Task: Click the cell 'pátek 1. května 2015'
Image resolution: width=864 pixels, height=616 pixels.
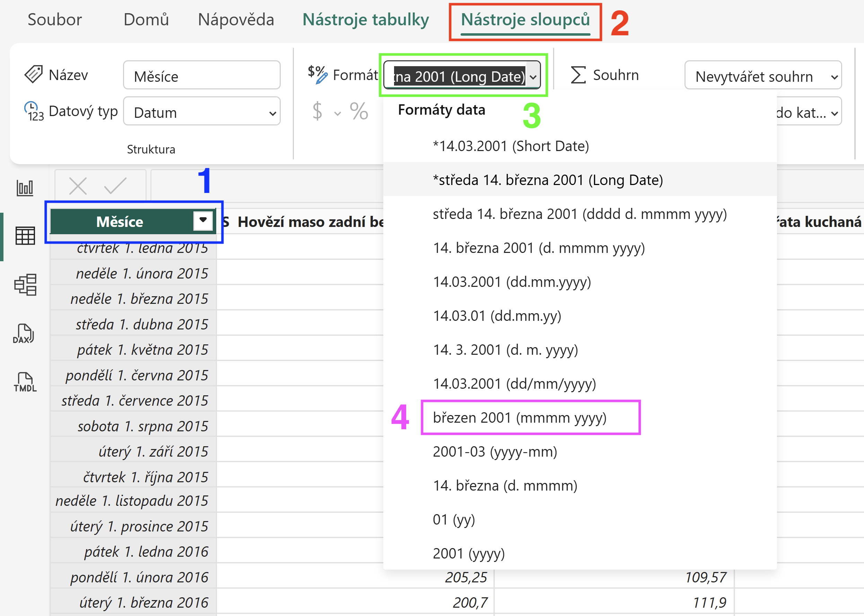Action: (133, 349)
